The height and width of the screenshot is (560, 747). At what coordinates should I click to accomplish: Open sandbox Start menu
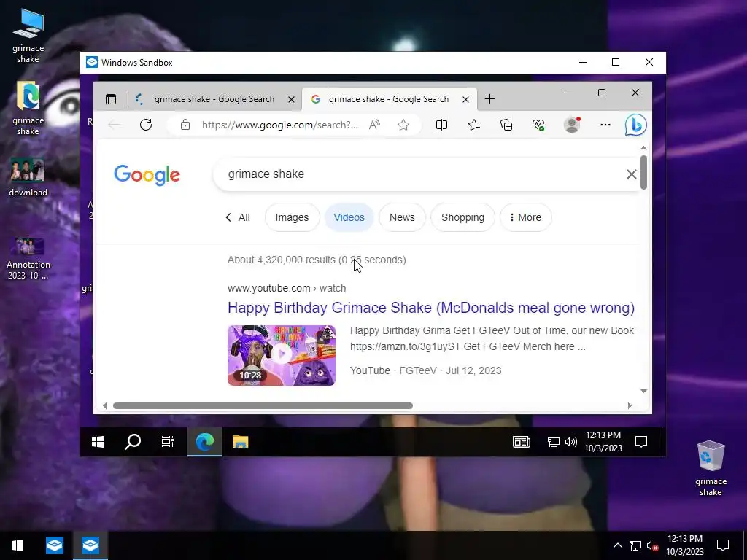tap(98, 442)
